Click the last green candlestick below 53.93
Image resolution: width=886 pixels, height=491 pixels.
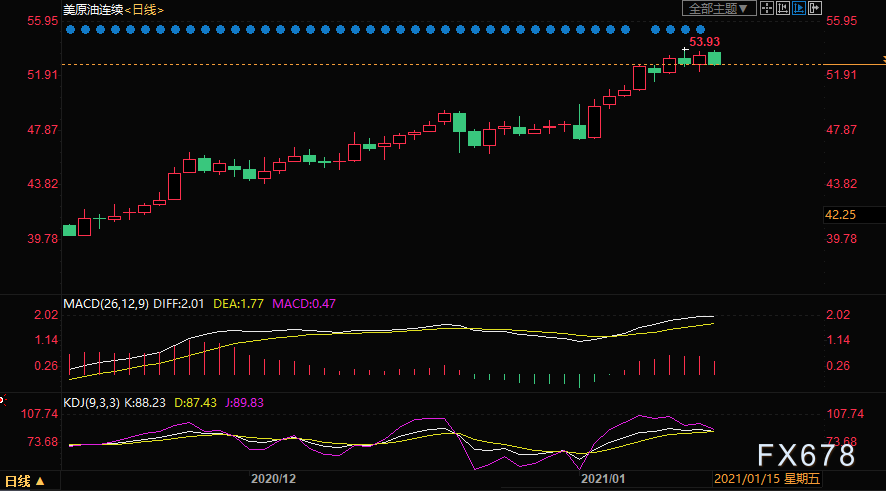point(714,58)
